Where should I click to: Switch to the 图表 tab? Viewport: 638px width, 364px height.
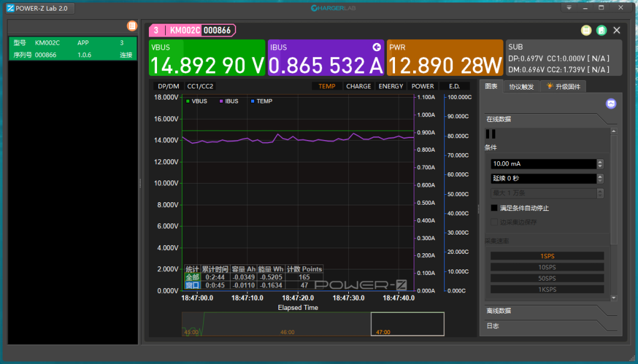tap(491, 86)
